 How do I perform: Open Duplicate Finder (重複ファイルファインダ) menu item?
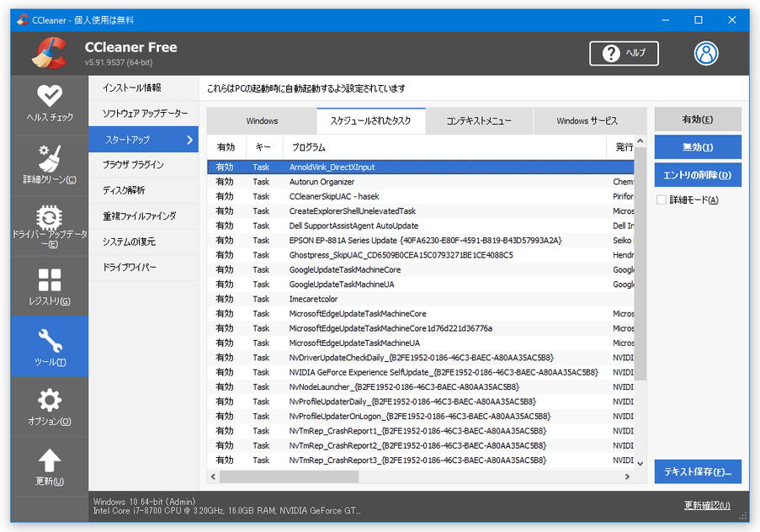[143, 216]
